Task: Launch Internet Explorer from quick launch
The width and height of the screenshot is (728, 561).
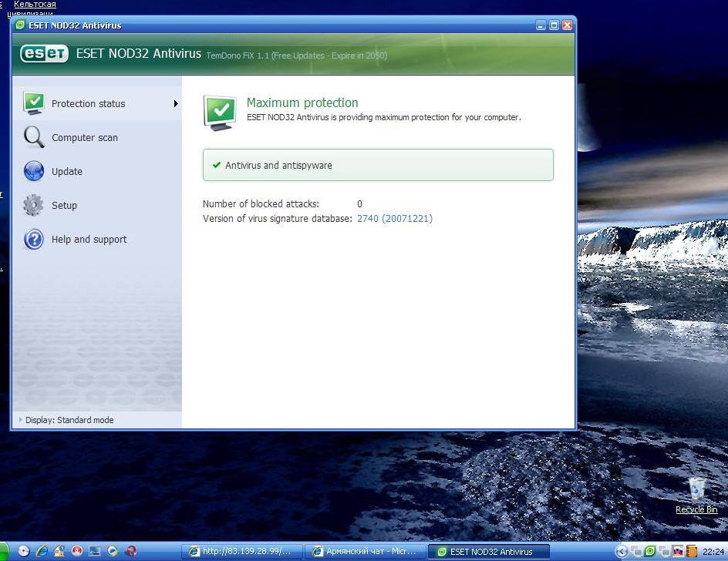Action: pyautogui.click(x=42, y=551)
